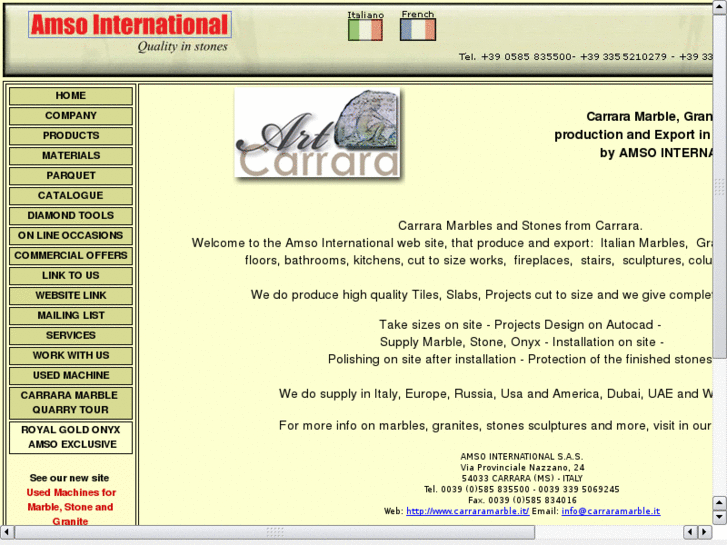Open ROYAL GOLD ONYX AMSO EXCLUSIVE page

[71, 437]
